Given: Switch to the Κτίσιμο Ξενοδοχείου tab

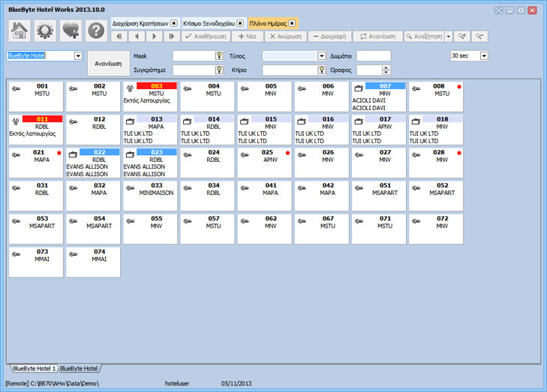Looking at the screenshot, I should pos(209,23).
